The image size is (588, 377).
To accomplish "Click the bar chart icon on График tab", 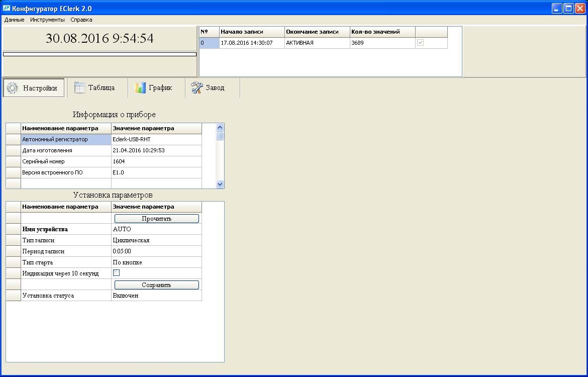I will point(140,87).
